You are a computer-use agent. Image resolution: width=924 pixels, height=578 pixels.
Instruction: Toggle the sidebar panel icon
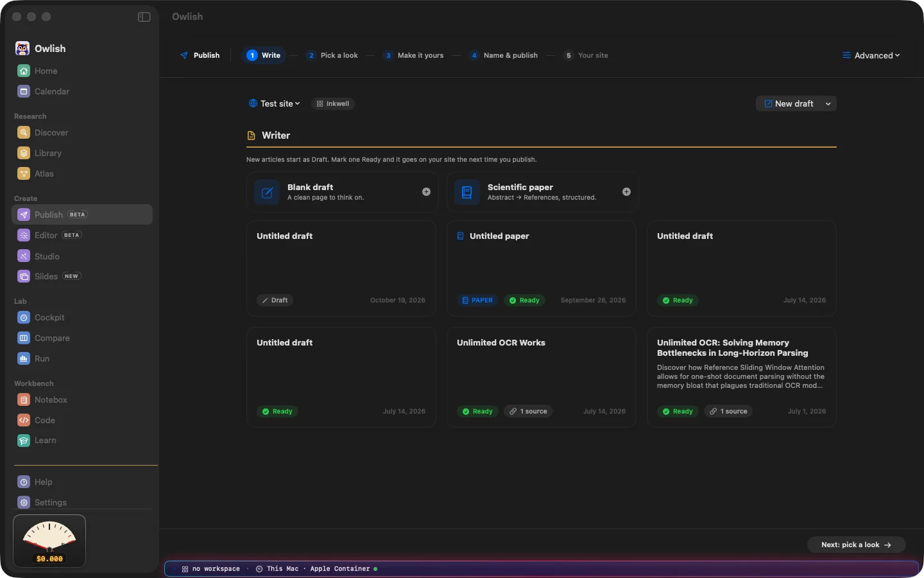tap(144, 17)
